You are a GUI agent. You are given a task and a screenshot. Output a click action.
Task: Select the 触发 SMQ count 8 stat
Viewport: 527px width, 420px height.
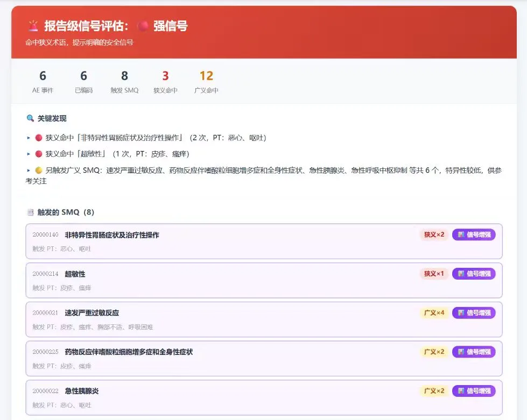pyautogui.click(x=124, y=82)
